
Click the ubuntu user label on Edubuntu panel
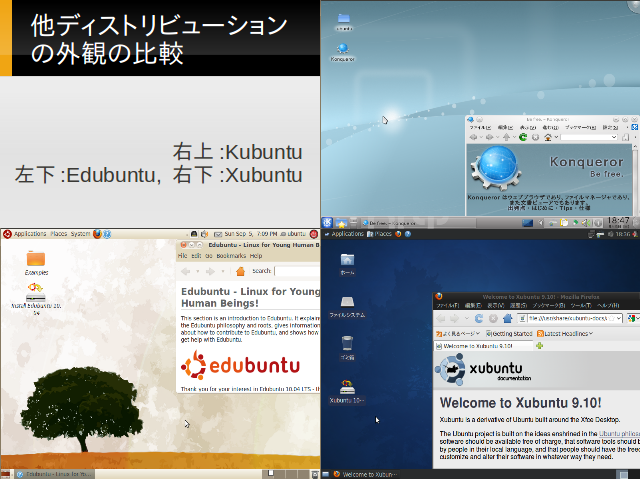coord(296,234)
